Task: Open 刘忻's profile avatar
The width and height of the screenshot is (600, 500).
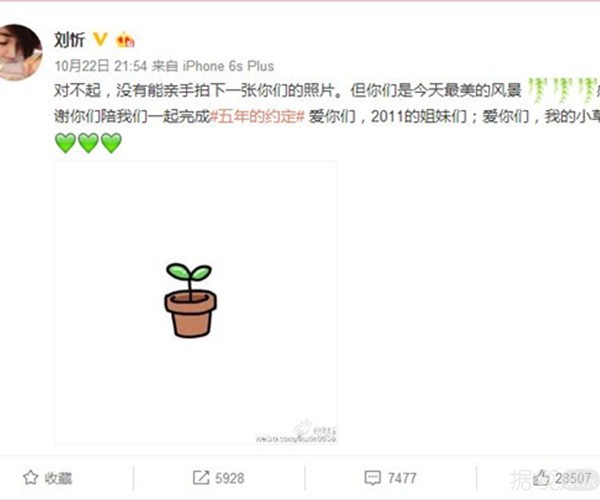Action: pyautogui.click(x=19, y=52)
